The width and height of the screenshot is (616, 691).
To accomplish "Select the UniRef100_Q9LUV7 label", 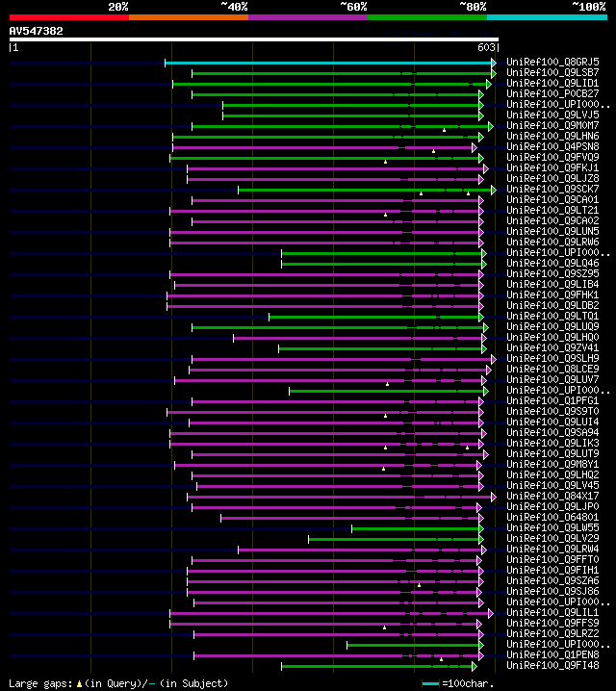I will 552,379.
